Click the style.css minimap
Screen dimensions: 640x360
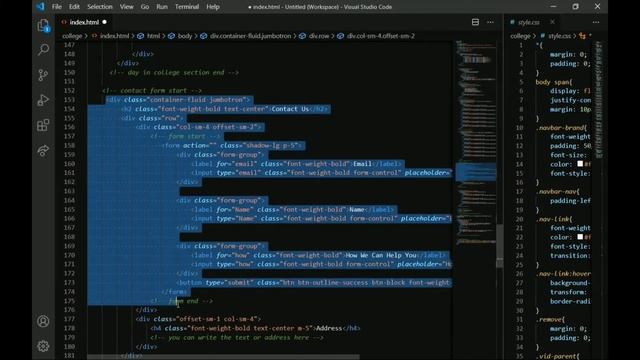pyautogui.click(x=599, y=99)
